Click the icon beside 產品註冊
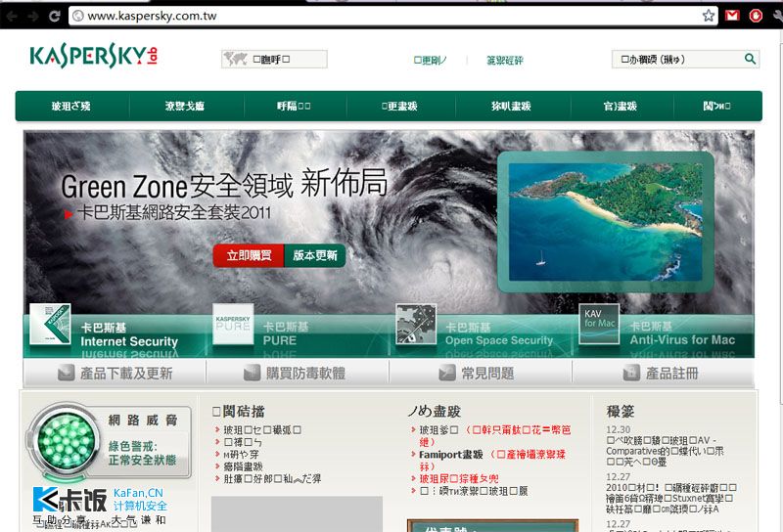Image resolution: width=783 pixels, height=532 pixels. pyautogui.click(x=631, y=373)
